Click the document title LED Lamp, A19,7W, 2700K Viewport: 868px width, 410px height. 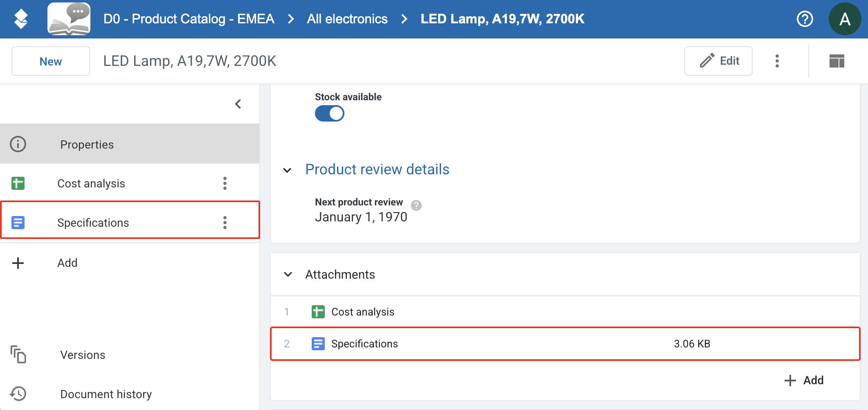tap(190, 61)
